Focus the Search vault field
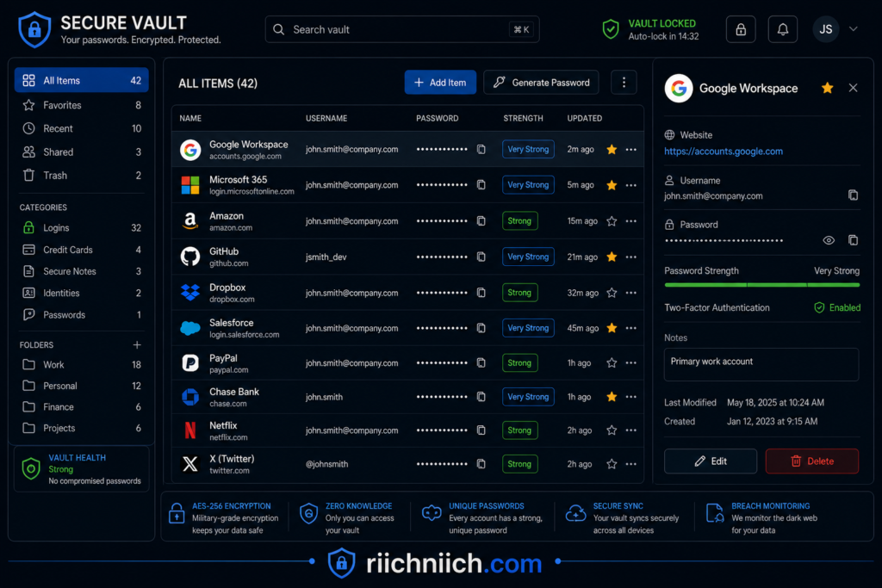Screen dimensions: 882x588 tap(402, 29)
